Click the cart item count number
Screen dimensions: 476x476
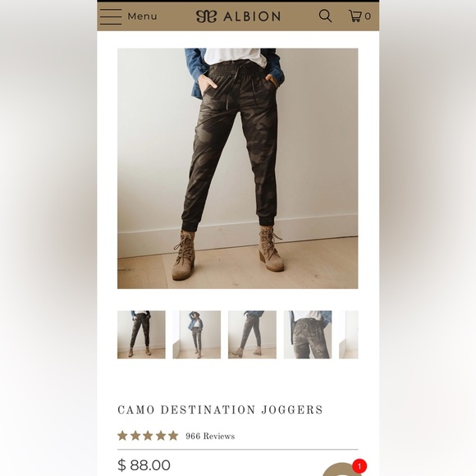click(x=368, y=16)
